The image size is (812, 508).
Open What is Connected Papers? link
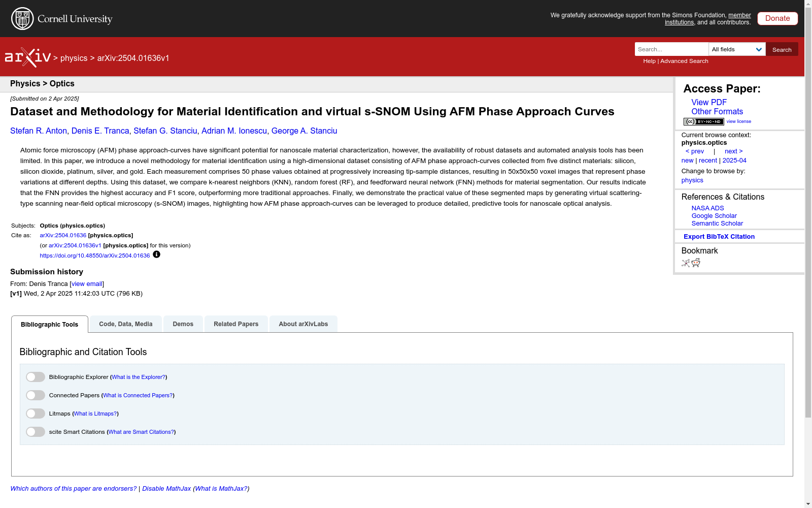point(138,395)
